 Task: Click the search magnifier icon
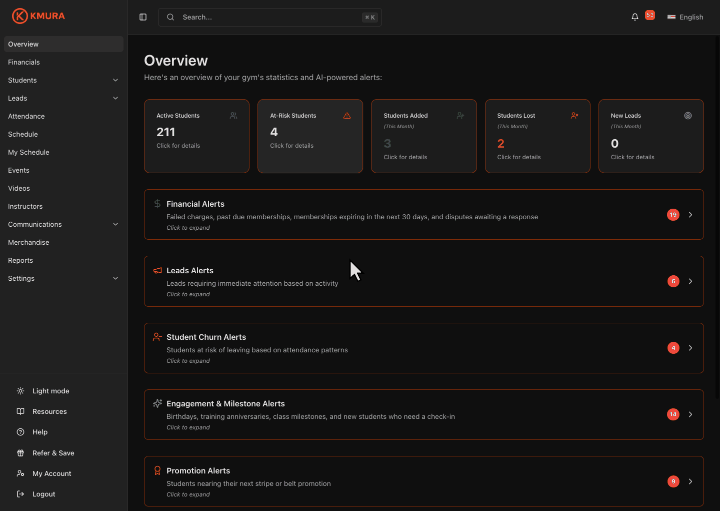pos(170,17)
